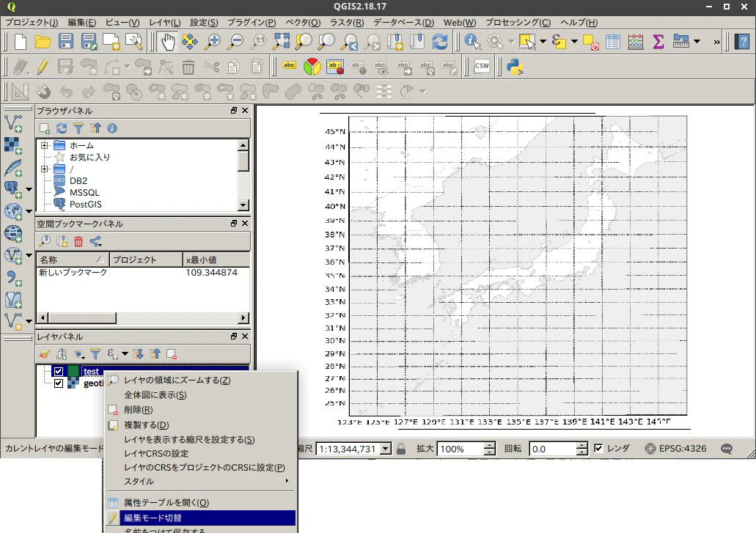Open the log messages speech bubble icon
The width and height of the screenshot is (756, 533).
727,449
